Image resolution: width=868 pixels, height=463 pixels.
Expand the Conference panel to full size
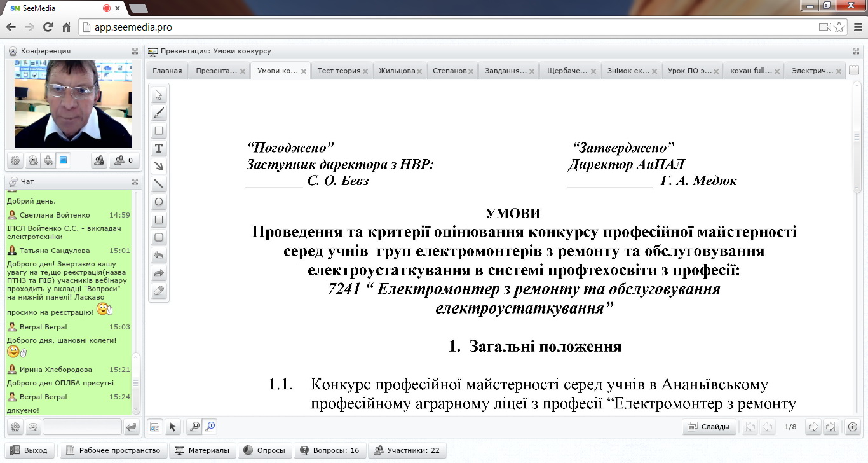click(135, 51)
